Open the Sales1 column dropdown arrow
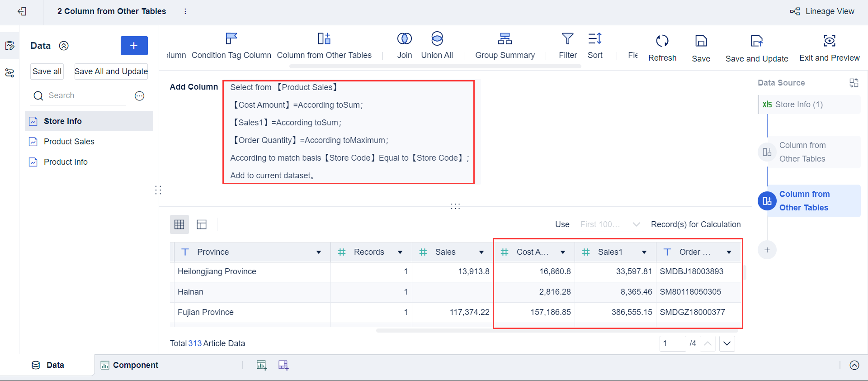Viewport: 868px width, 381px height. [644, 252]
